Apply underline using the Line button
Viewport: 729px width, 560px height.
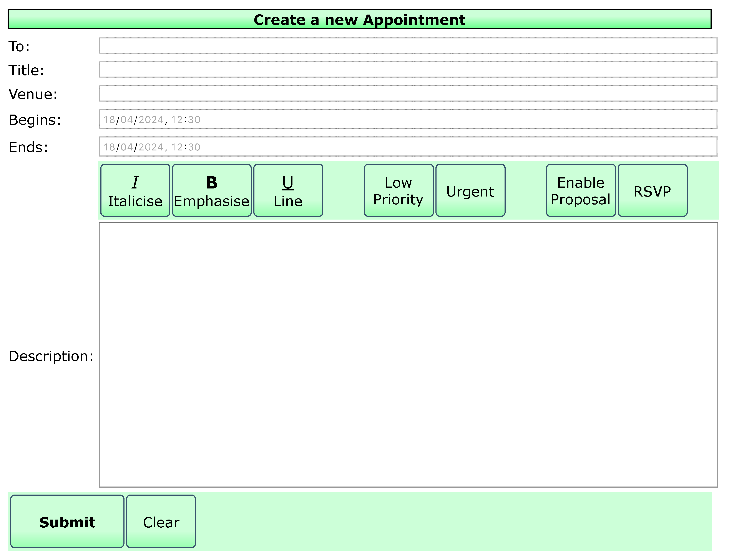[288, 190]
